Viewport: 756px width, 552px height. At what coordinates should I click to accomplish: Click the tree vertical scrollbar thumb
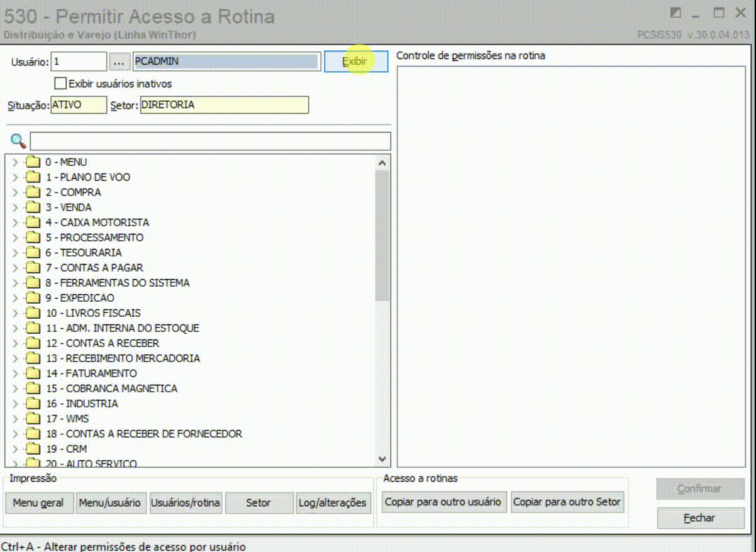click(382, 236)
